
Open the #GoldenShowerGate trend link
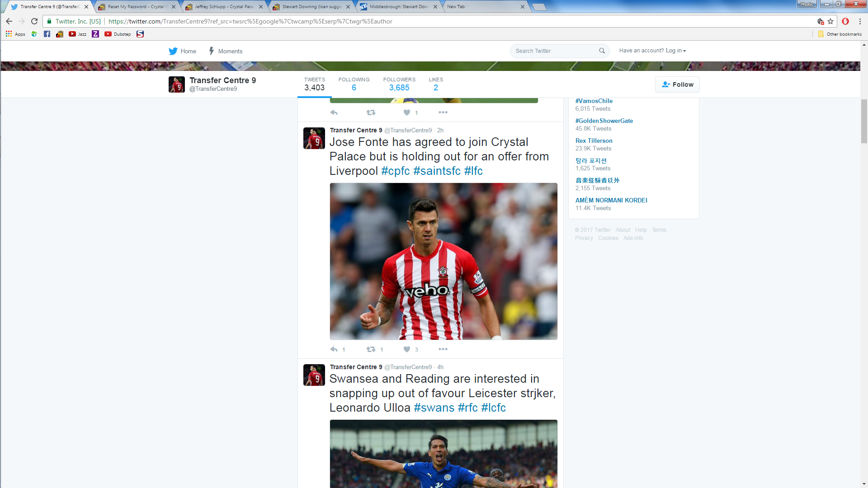pos(604,121)
